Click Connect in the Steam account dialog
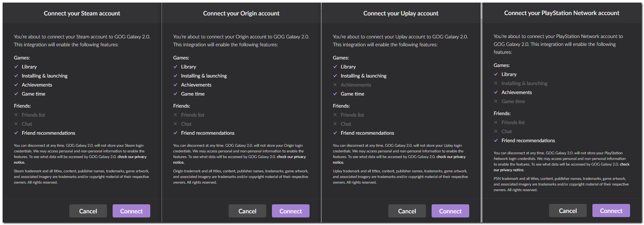644x225 pixels. [x=131, y=211]
